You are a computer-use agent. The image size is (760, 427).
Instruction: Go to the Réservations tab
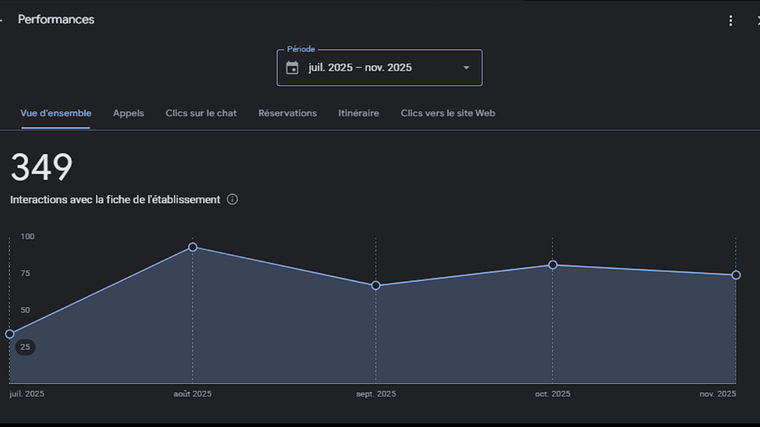287,113
